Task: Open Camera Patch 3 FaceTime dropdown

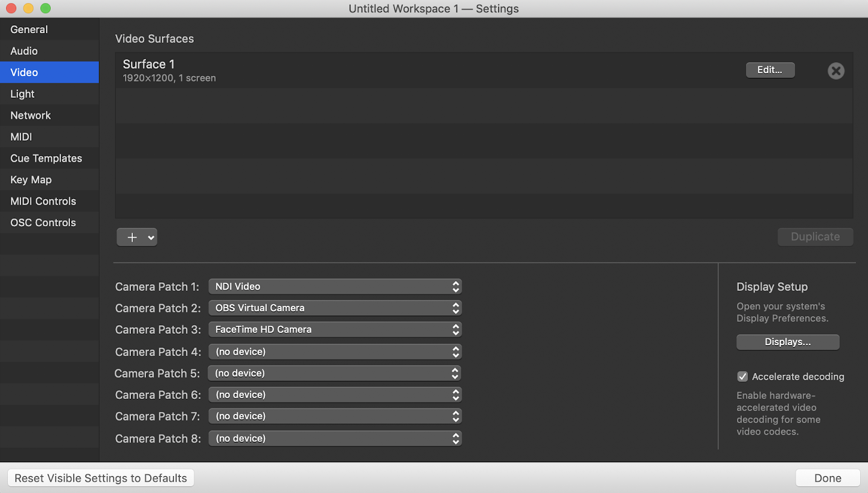Action: pyautogui.click(x=334, y=329)
